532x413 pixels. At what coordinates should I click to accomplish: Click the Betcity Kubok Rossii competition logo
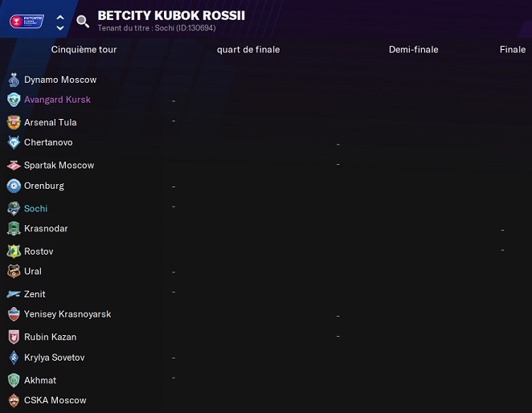click(x=27, y=21)
